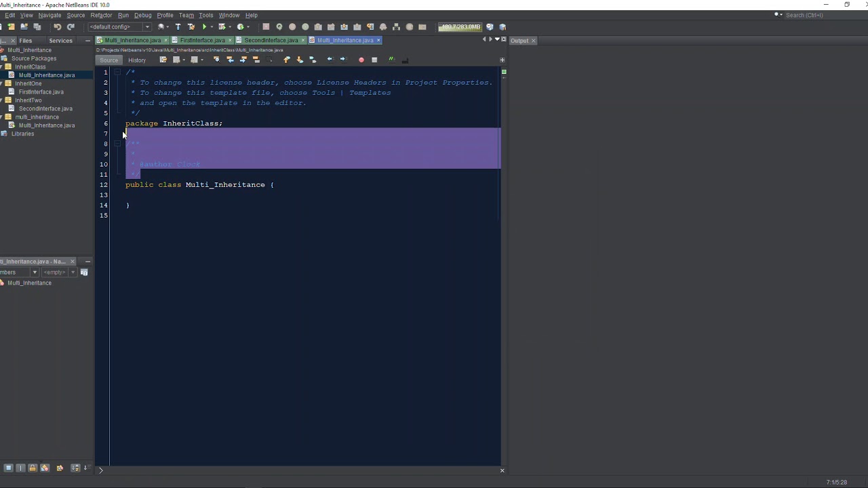Run the project with the green play icon
This screenshot has height=488, width=868.
click(204, 27)
